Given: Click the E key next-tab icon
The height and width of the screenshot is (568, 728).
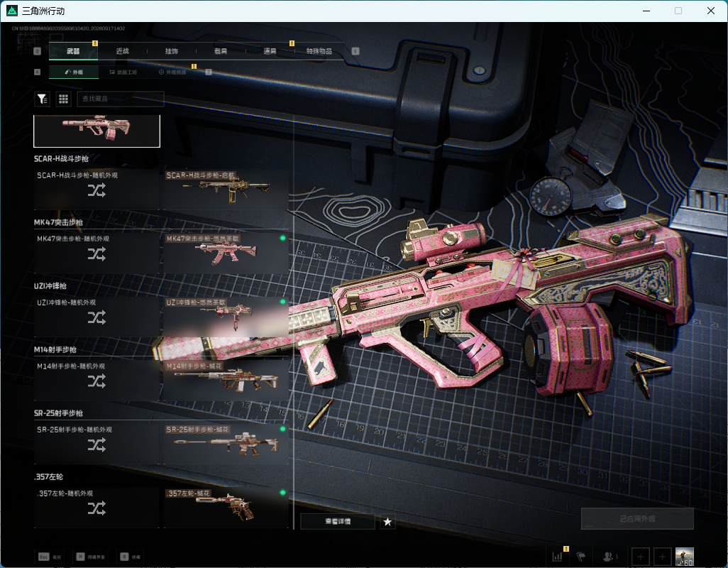Looking at the screenshot, I should (355, 51).
